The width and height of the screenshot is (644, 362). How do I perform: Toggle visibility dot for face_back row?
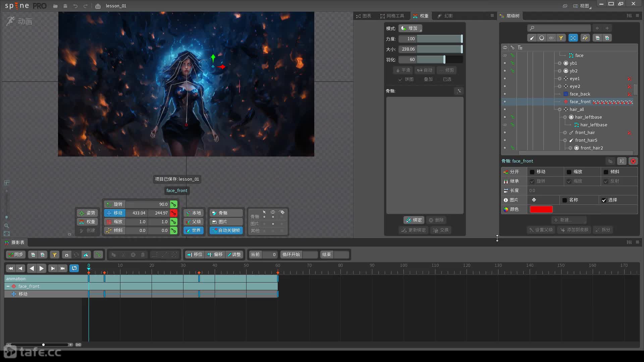point(505,94)
